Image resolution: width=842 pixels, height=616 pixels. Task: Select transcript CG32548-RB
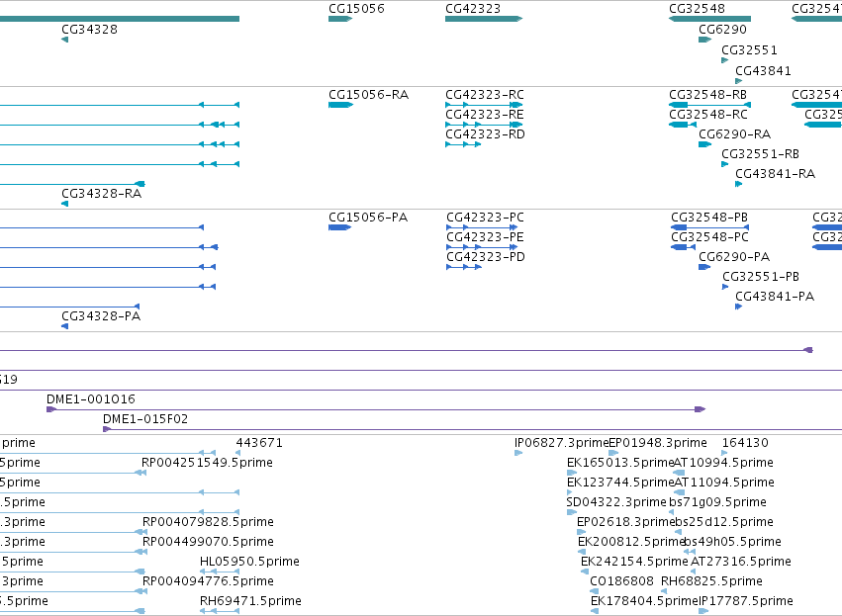[x=707, y=95]
